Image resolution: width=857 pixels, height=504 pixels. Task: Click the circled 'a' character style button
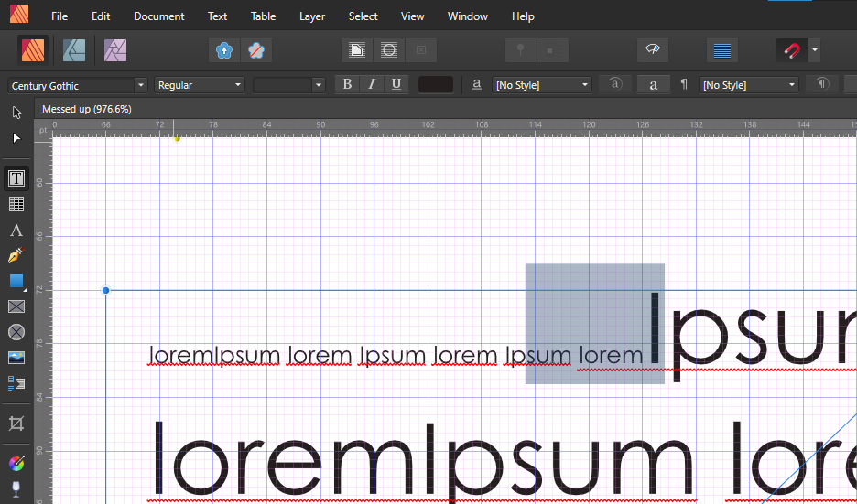(x=615, y=85)
